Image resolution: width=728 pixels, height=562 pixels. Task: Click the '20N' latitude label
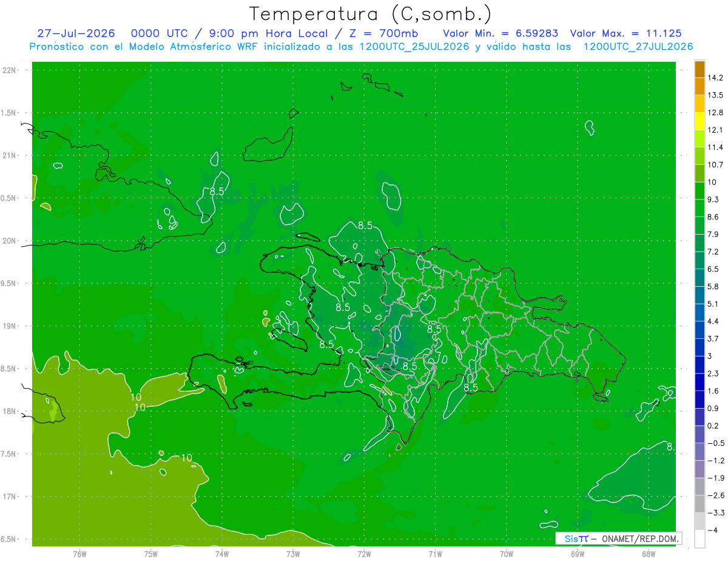(9, 241)
